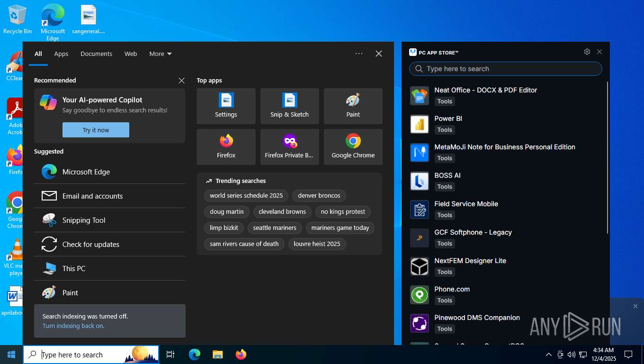644x364 pixels.
Task: Click Windows Start button
Action: (x=11, y=355)
